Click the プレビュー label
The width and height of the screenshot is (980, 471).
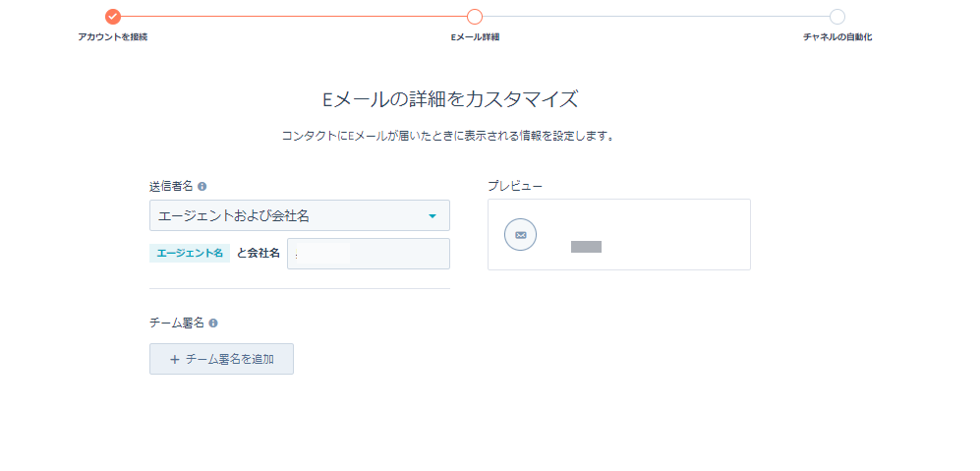point(515,186)
